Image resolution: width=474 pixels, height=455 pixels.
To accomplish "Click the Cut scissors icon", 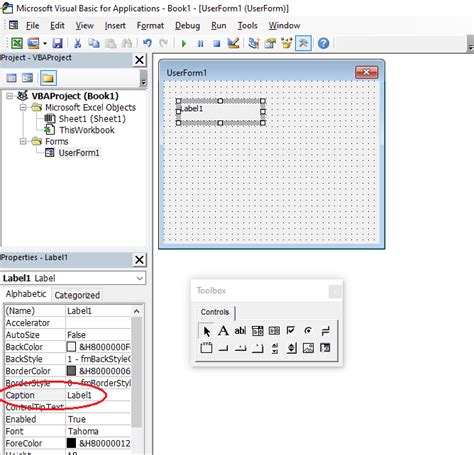I will coord(78,43).
